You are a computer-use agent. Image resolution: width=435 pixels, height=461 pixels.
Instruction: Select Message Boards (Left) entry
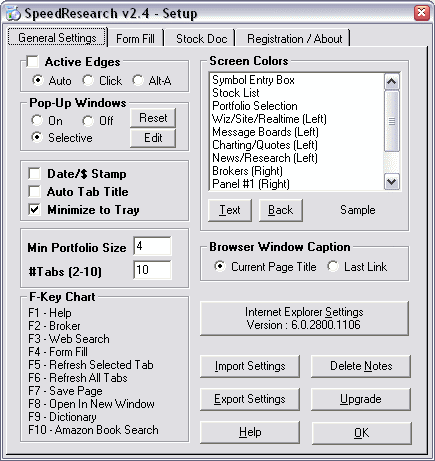coord(297,132)
